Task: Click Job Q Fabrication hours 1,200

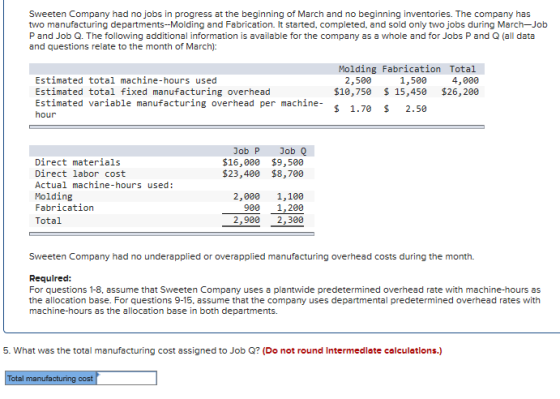Action: click(x=290, y=208)
